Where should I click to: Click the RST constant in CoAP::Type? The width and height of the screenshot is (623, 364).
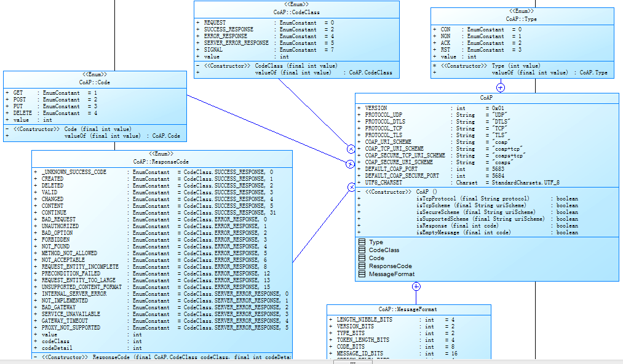tap(477, 50)
